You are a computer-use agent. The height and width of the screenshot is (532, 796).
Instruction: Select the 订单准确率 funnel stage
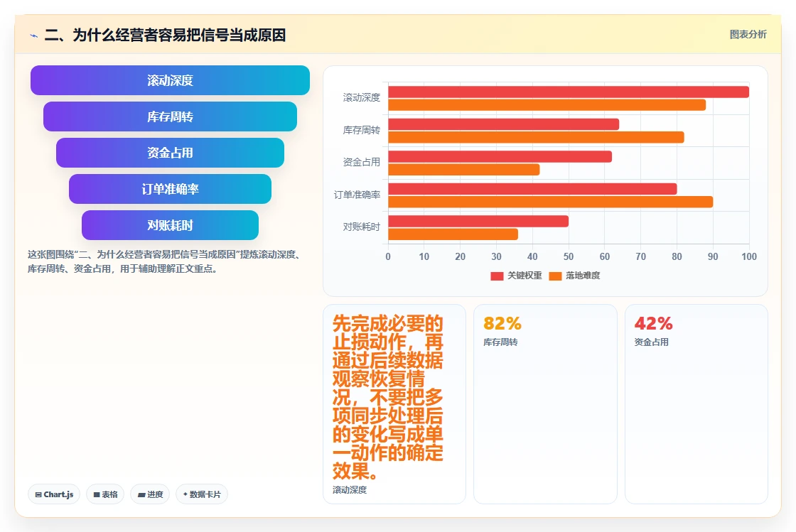(x=170, y=189)
